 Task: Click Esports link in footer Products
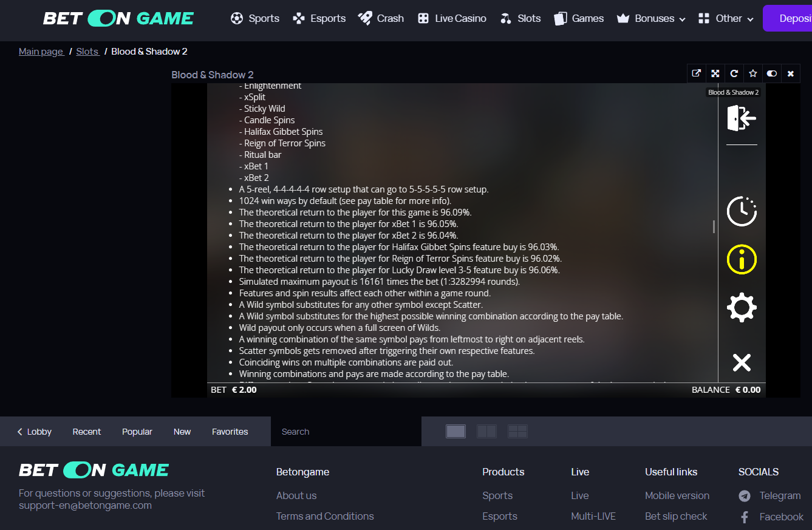point(500,516)
